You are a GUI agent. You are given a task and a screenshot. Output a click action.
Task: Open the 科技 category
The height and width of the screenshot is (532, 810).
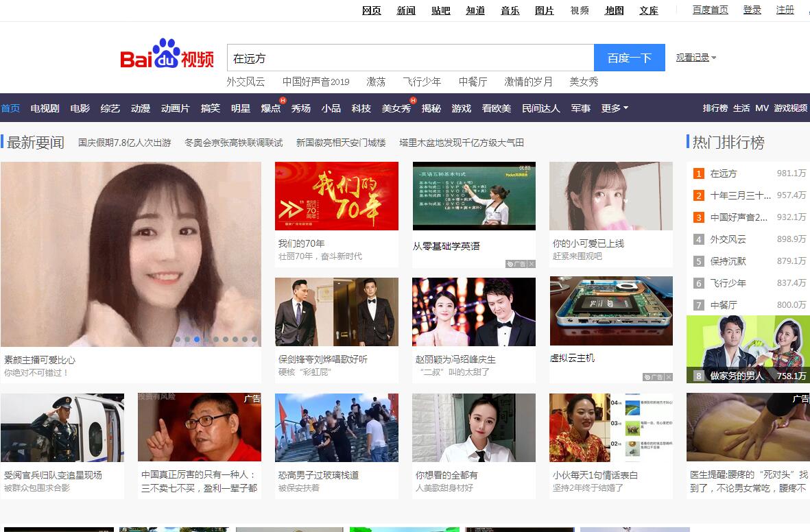361,108
